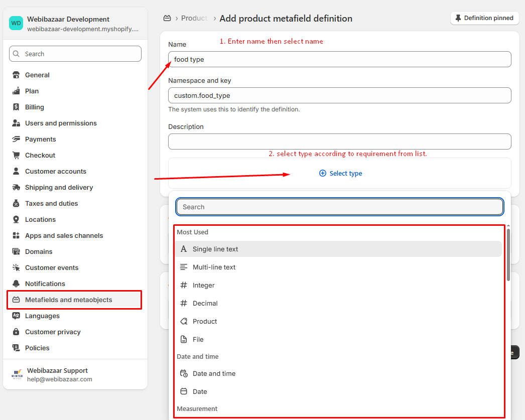The width and height of the screenshot is (525, 420).
Task: Open Metafields and metaobjects settings
Action: coord(69,300)
